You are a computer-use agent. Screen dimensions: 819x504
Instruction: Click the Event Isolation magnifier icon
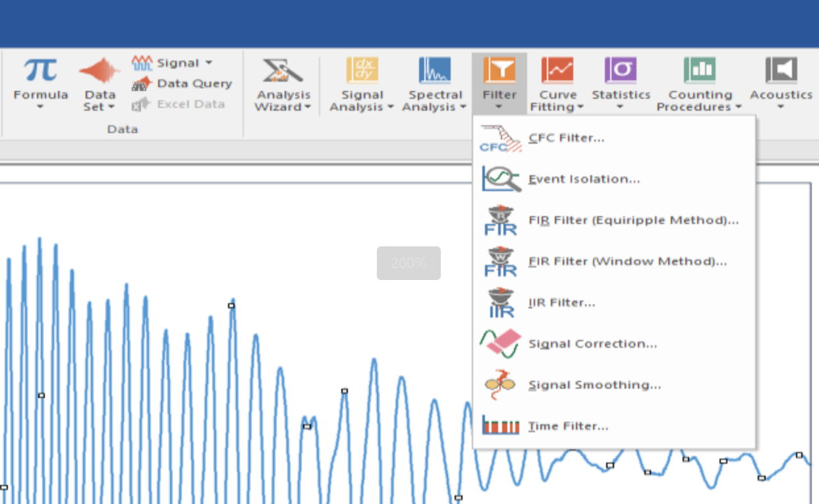click(x=501, y=179)
